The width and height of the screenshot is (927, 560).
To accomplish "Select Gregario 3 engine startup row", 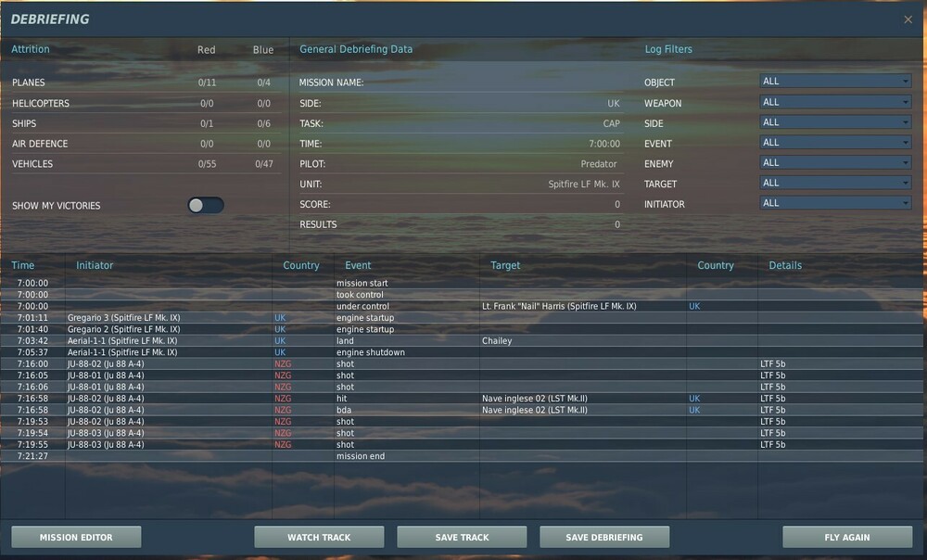I will pyautogui.click(x=461, y=318).
